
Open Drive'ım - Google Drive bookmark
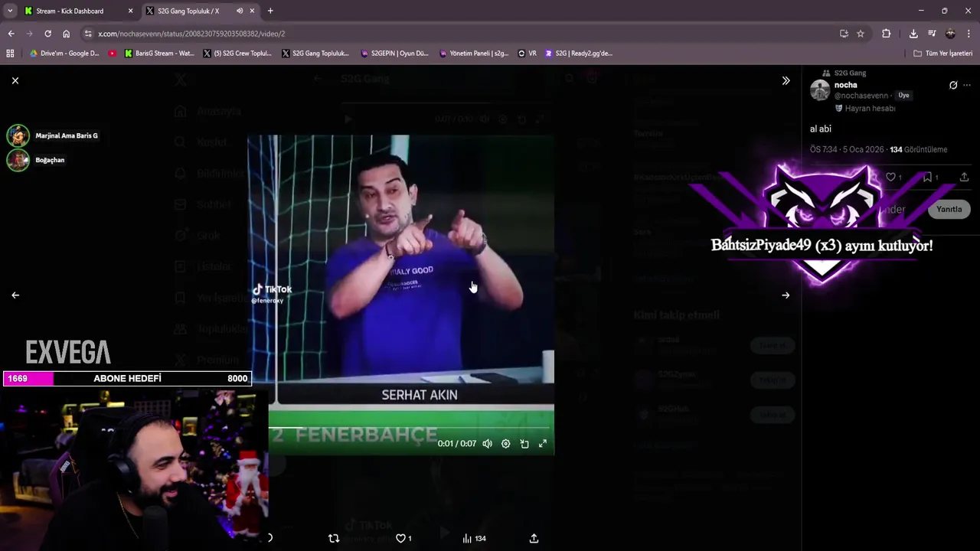point(64,54)
